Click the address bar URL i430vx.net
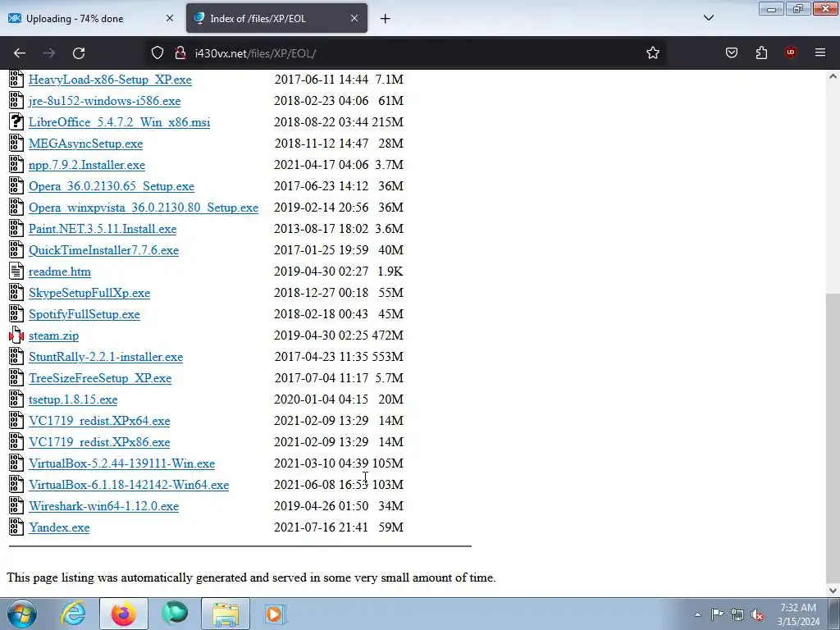The width and height of the screenshot is (840, 630). click(x=255, y=53)
